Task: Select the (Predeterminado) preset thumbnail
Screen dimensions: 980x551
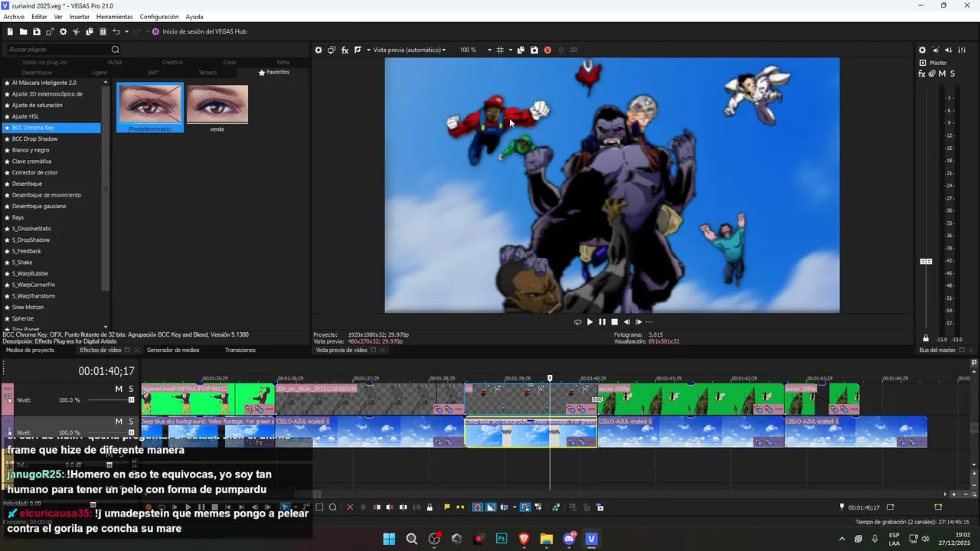Action: click(150, 107)
